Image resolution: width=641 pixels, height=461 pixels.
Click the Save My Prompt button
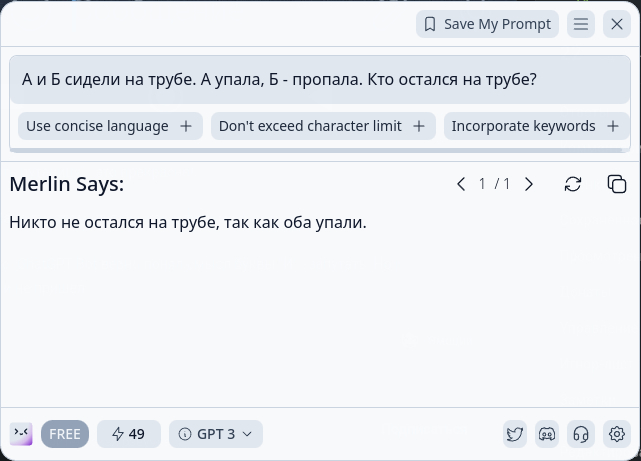(x=487, y=24)
